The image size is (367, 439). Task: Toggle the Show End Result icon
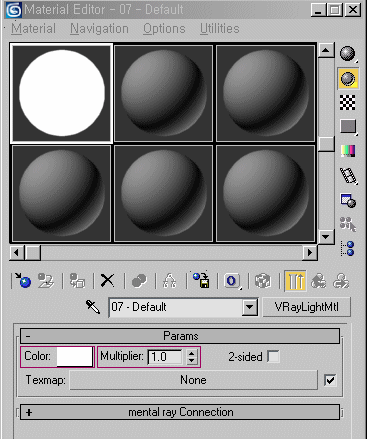295,280
